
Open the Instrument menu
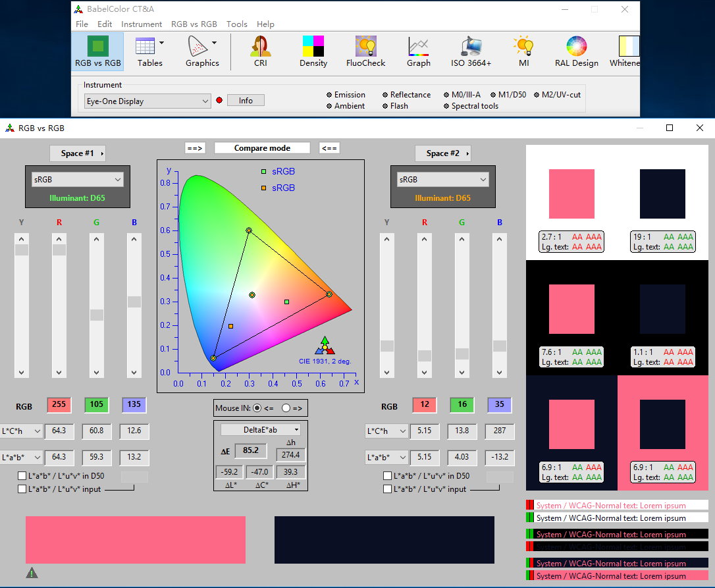tap(142, 24)
